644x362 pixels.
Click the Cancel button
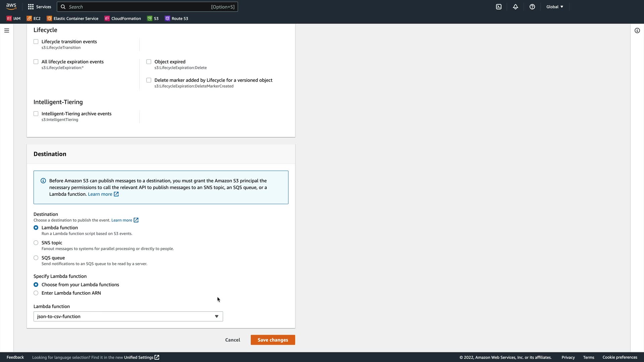(232, 340)
